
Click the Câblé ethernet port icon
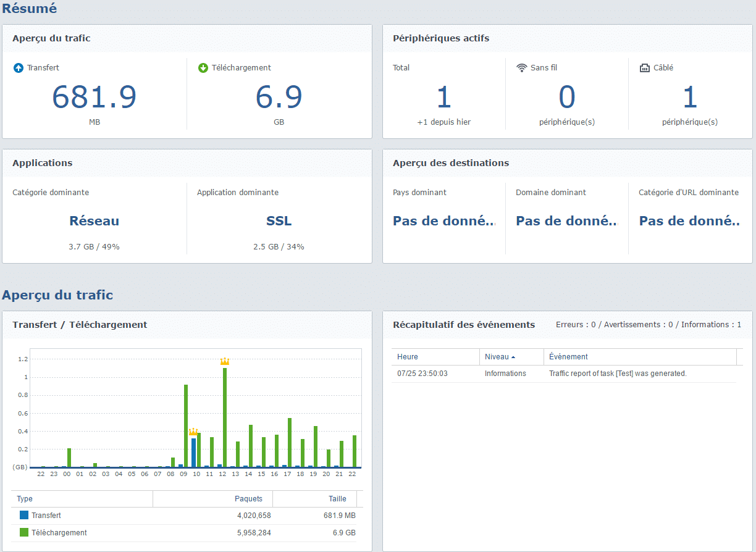[x=644, y=68]
